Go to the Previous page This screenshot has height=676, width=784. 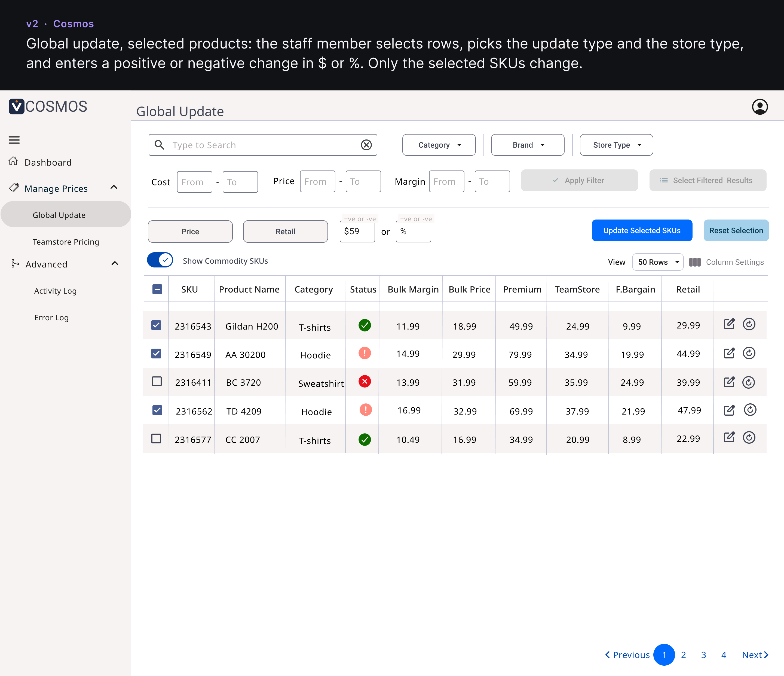[x=627, y=655]
